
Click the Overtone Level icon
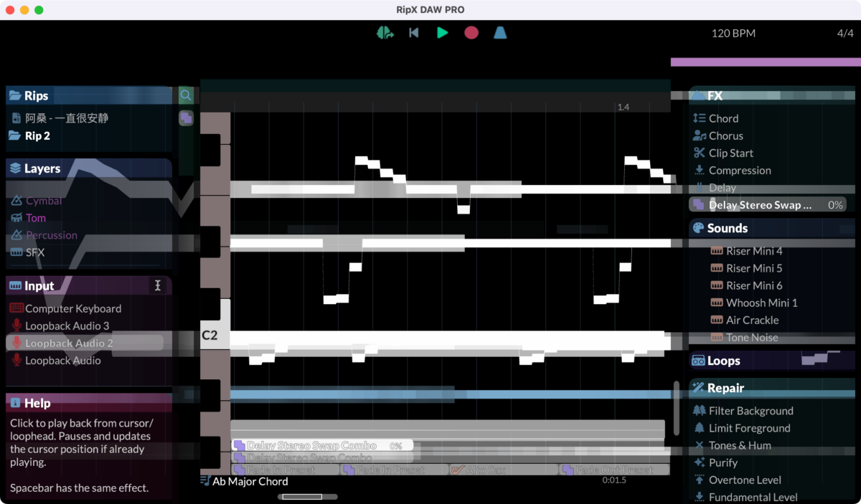tap(700, 480)
